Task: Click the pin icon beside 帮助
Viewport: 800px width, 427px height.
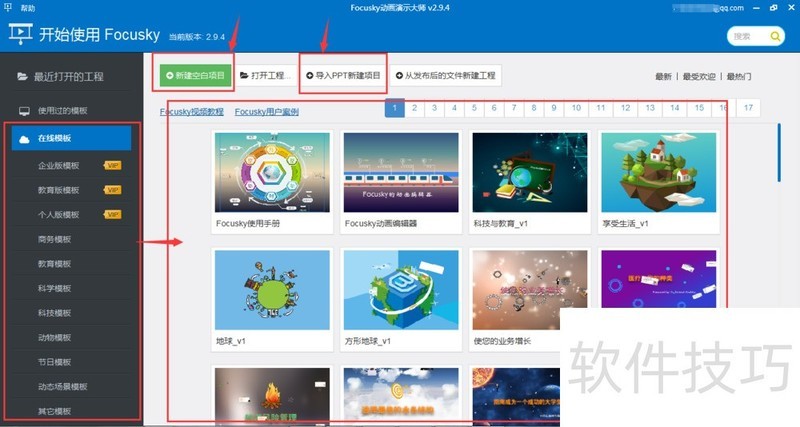Action: coord(7,7)
